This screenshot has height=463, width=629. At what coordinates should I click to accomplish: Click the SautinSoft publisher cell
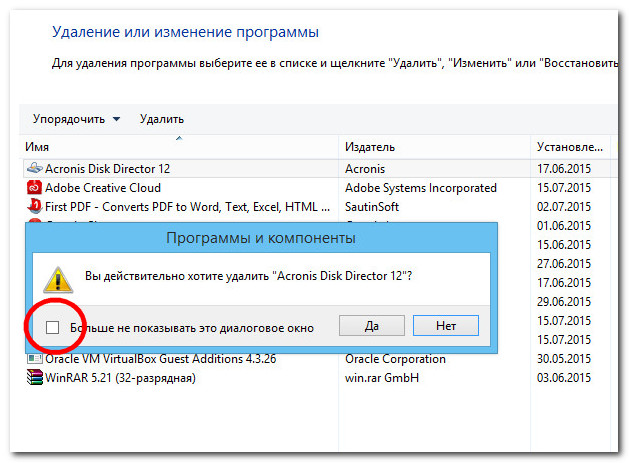(372, 206)
